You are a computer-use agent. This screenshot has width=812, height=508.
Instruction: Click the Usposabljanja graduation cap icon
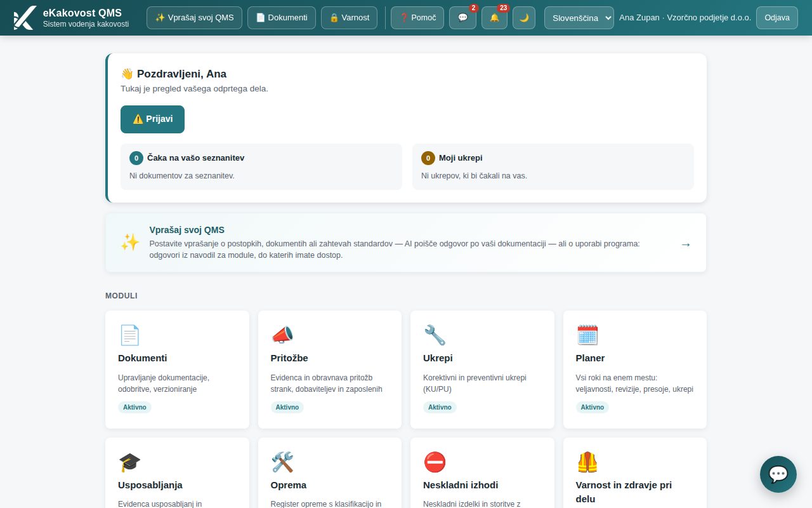coord(129,462)
